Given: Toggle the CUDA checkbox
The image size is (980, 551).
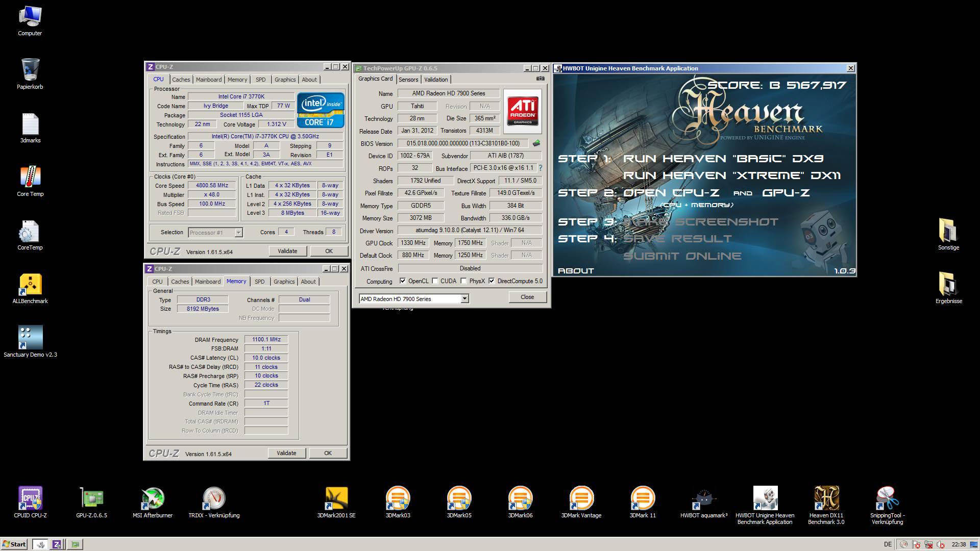Looking at the screenshot, I should (x=435, y=281).
